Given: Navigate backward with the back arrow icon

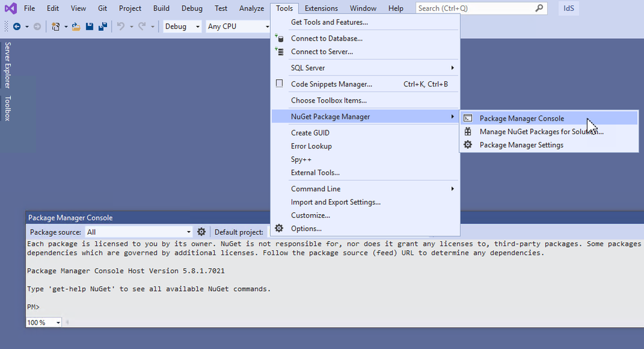Looking at the screenshot, I should tap(17, 26).
